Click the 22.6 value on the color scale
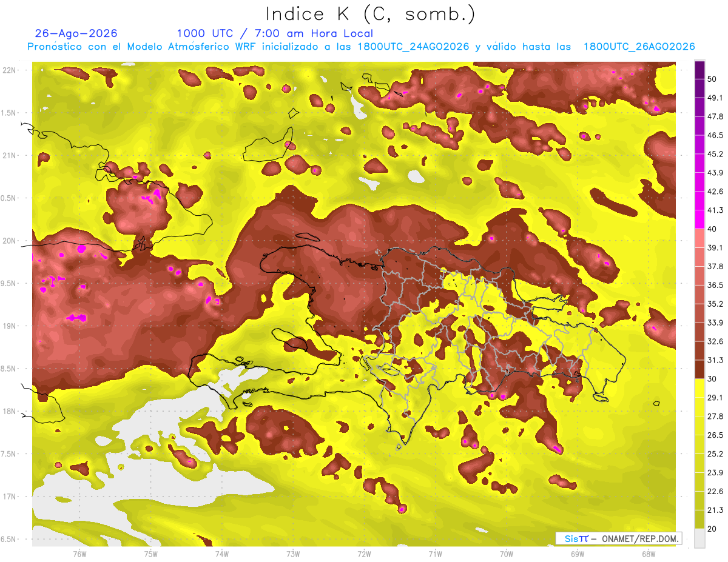The image size is (728, 562). (715, 492)
